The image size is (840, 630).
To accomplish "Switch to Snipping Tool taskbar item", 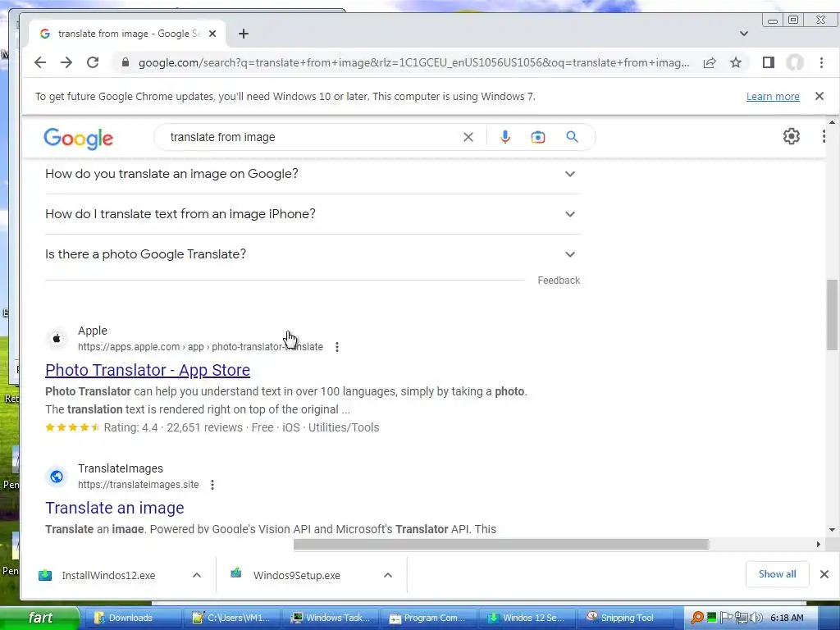I will point(625,619).
